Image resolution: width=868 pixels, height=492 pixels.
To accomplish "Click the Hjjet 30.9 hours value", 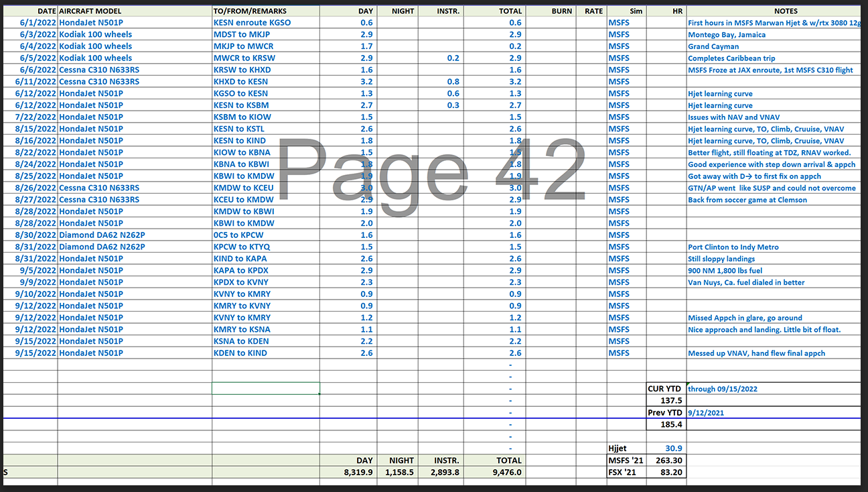I will [x=666, y=448].
